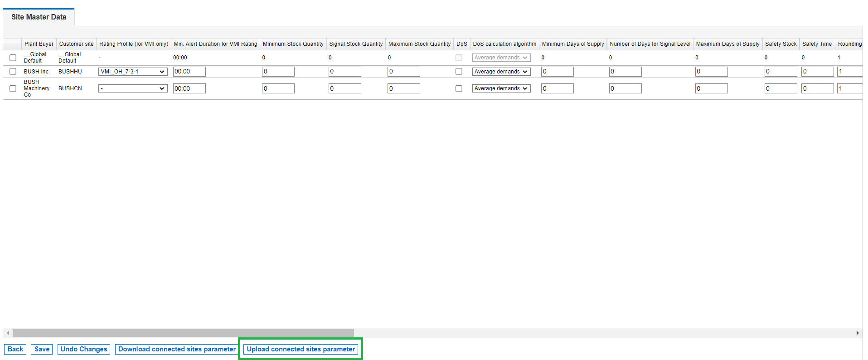Click Signal Stock Quantity field for BUSHHU
Screen dimensions: 868x360
[345, 72]
